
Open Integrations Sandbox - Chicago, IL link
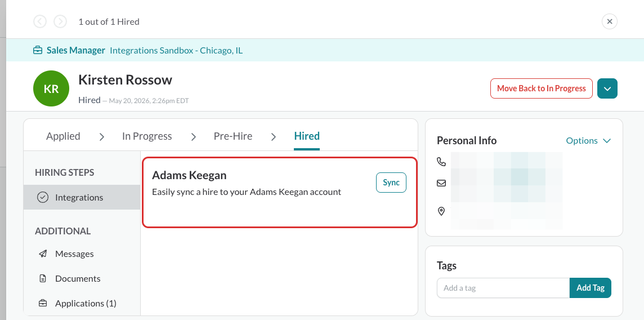pyautogui.click(x=176, y=51)
